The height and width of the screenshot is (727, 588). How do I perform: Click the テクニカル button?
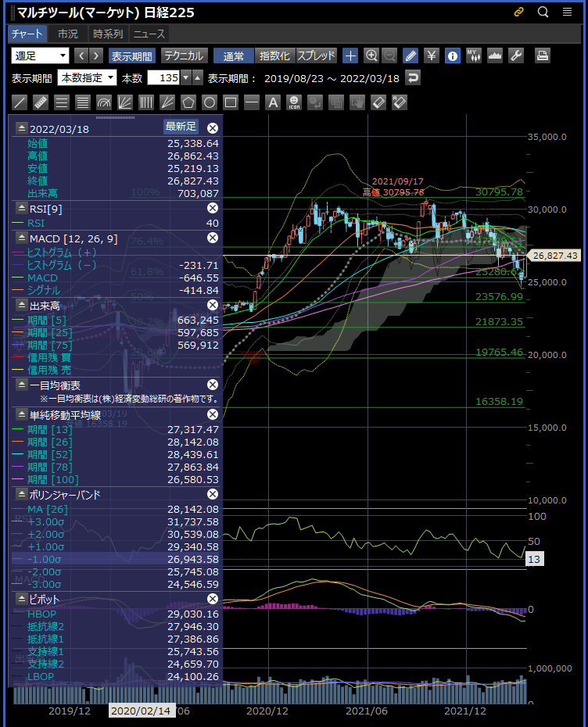tap(184, 56)
